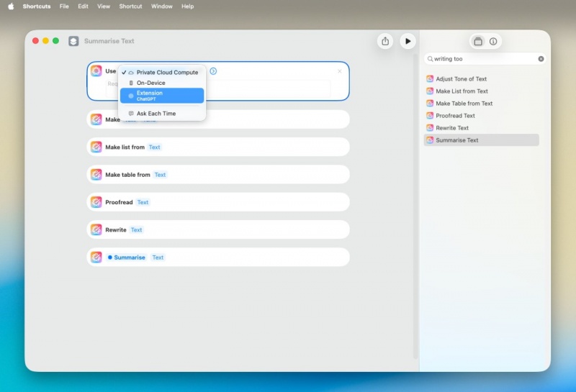576x392 pixels.
Task: Click the Make list from action icon
Action: coord(96,147)
